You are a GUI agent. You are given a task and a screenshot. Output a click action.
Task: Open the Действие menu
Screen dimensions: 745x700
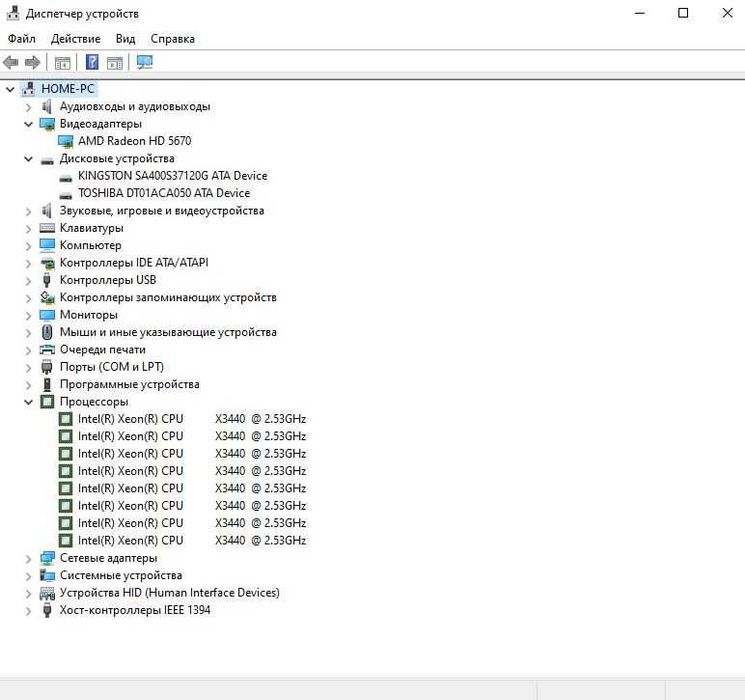(x=76, y=38)
